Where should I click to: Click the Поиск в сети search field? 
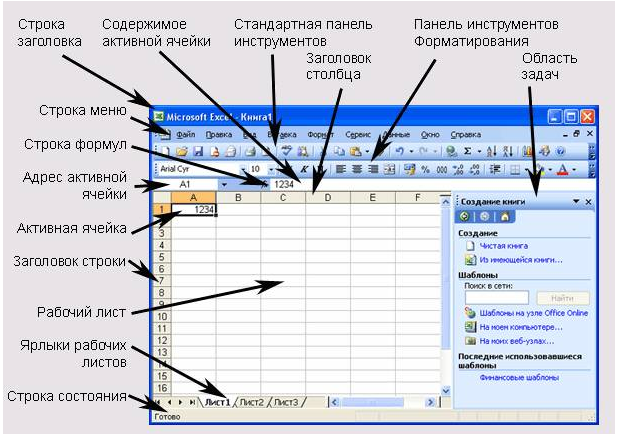[497, 298]
